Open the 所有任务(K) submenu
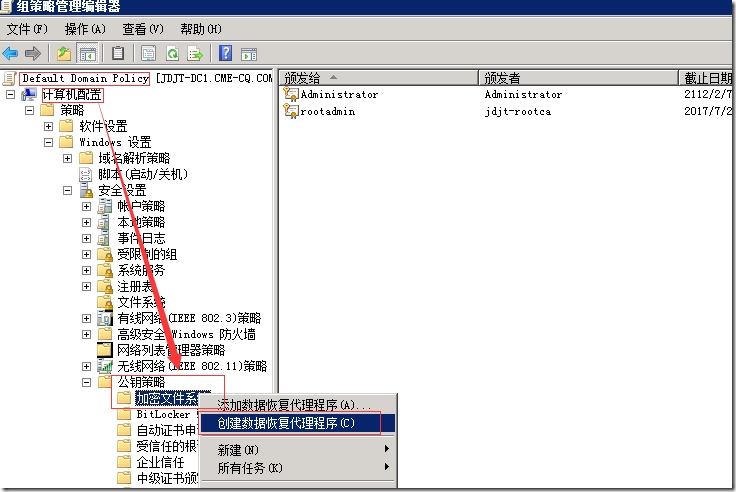Viewport: 736px width, 492px height. 299,468
